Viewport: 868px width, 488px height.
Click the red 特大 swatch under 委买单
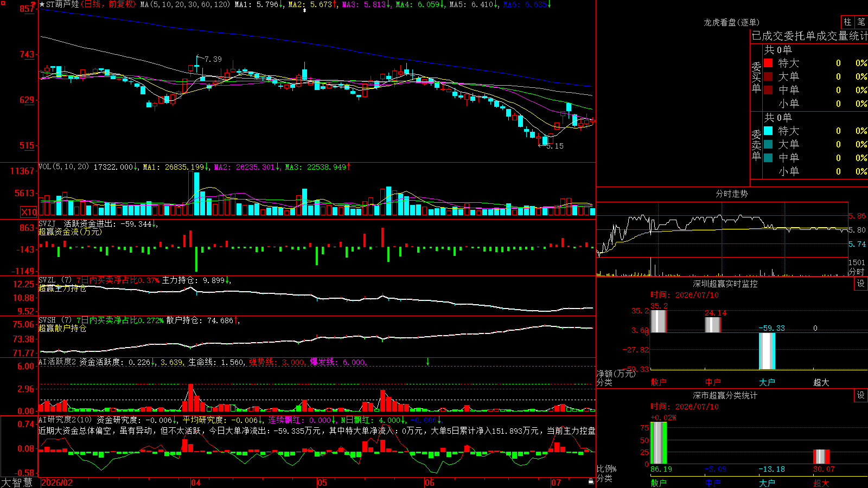point(768,63)
